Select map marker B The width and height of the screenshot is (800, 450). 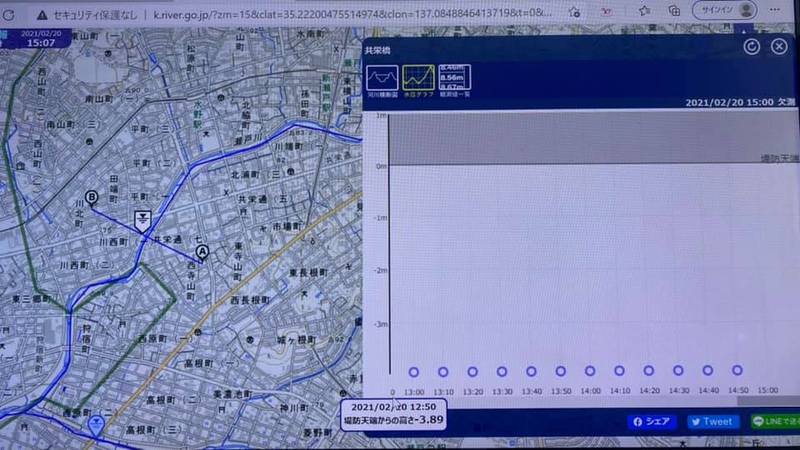coord(92,198)
